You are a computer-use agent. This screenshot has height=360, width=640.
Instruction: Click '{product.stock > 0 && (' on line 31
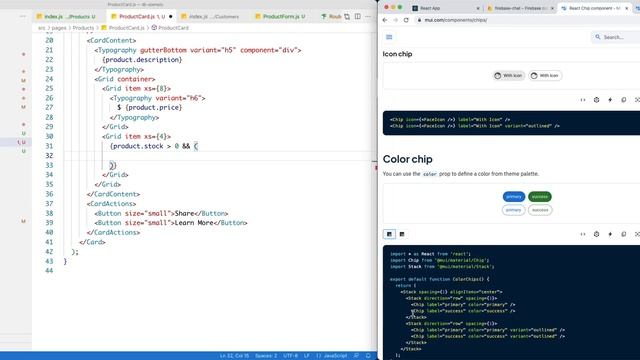154,146
